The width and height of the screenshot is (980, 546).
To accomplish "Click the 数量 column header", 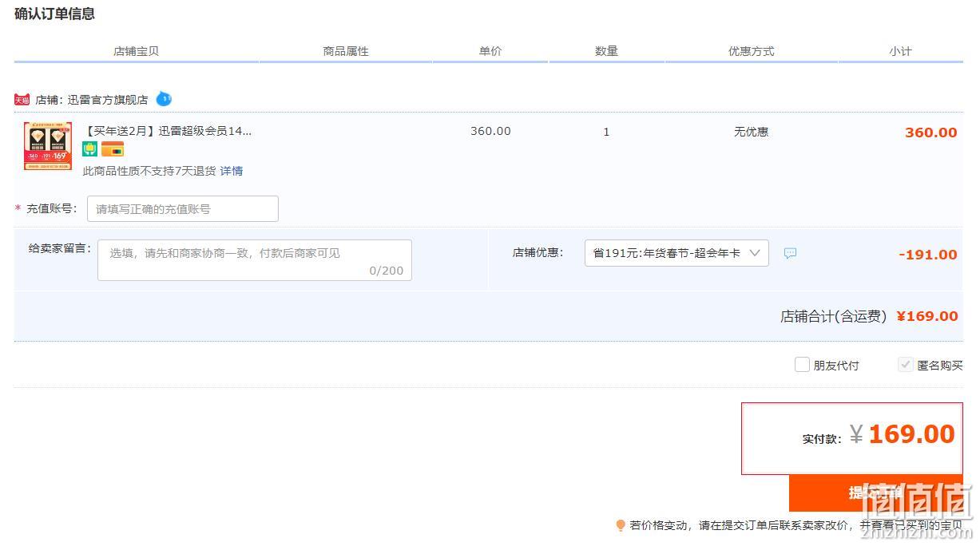I will [x=606, y=51].
